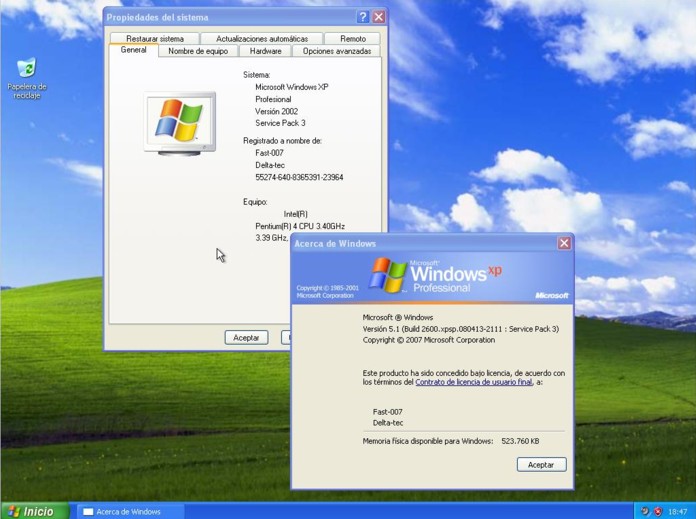
Task: Click the 523.760 KB memory value
Action: [520, 441]
